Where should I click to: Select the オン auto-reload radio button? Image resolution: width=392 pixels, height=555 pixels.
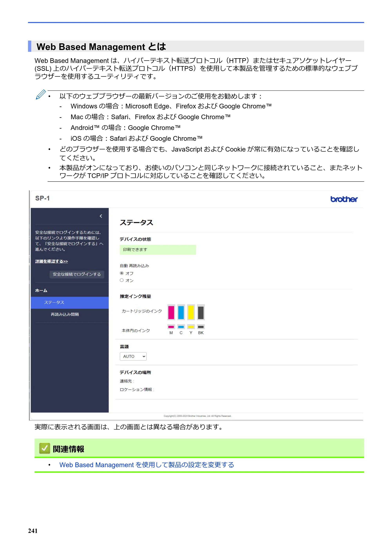[122, 280]
